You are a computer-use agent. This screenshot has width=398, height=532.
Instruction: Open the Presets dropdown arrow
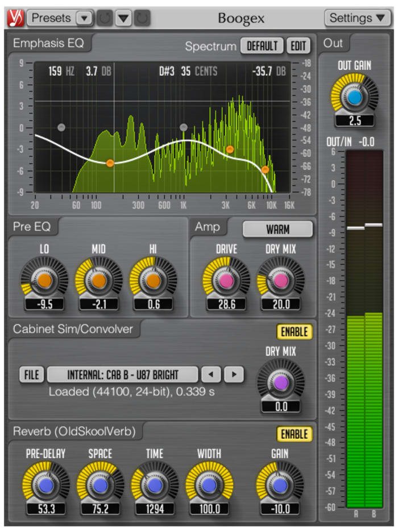point(84,18)
